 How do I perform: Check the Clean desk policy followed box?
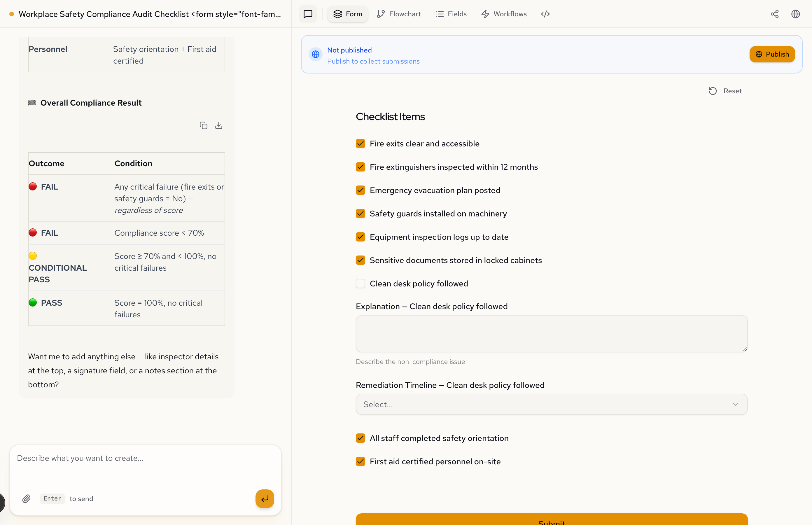coord(360,283)
